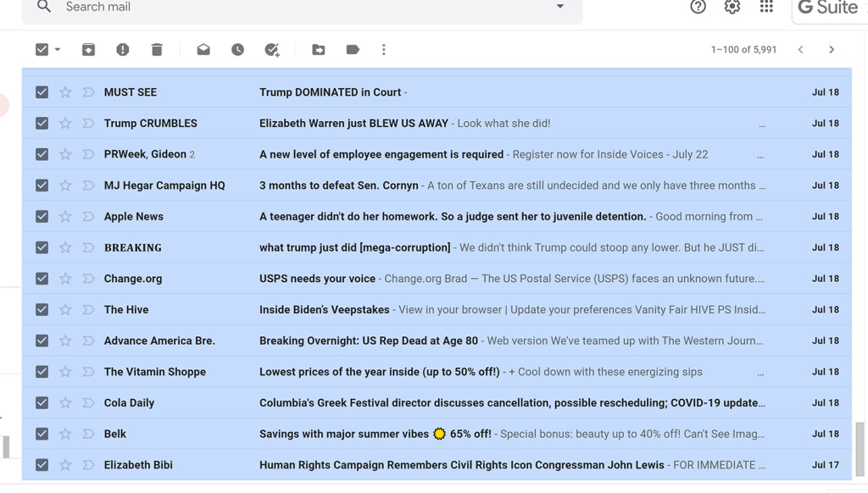The height and width of the screenshot is (493, 868).
Task: Uncheck the MUST SEE email
Action: tap(42, 92)
